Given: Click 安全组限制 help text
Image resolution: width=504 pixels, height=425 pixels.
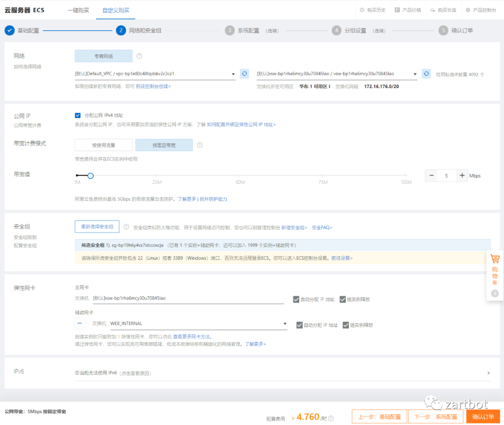Looking at the screenshot, I should tap(25, 237).
